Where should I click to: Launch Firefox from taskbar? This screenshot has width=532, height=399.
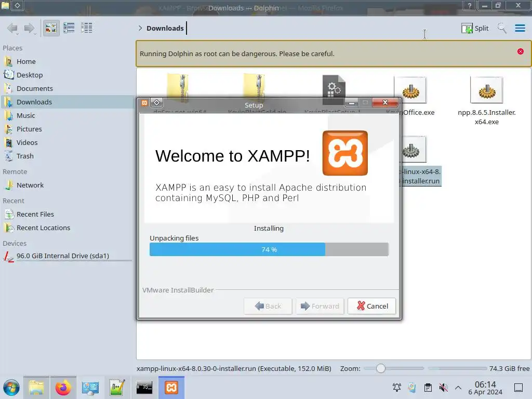click(x=63, y=388)
